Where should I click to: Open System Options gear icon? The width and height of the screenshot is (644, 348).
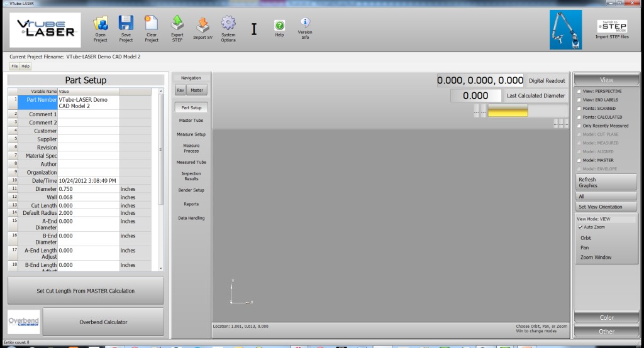point(228,24)
